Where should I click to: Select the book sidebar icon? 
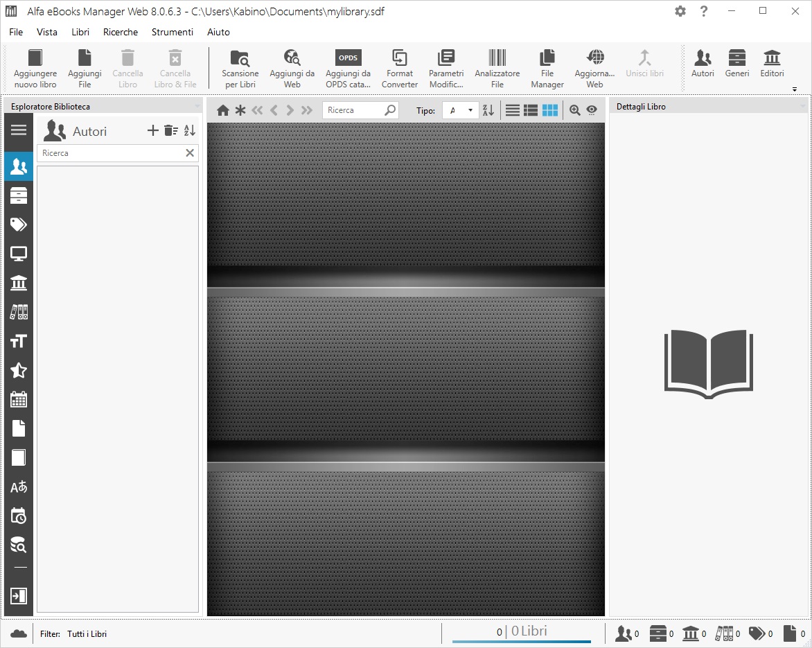point(19,457)
